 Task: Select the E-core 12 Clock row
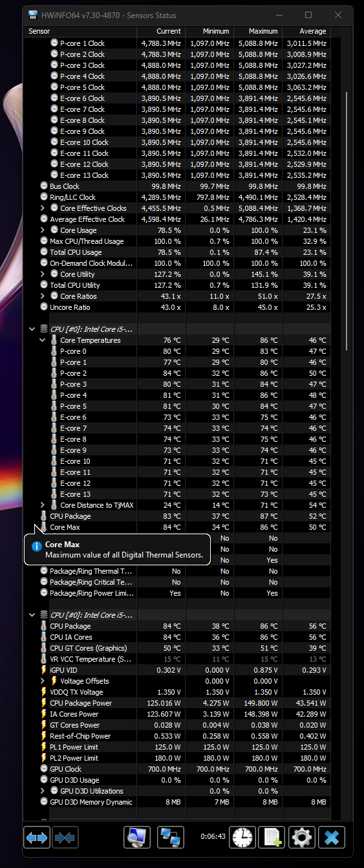point(178,164)
